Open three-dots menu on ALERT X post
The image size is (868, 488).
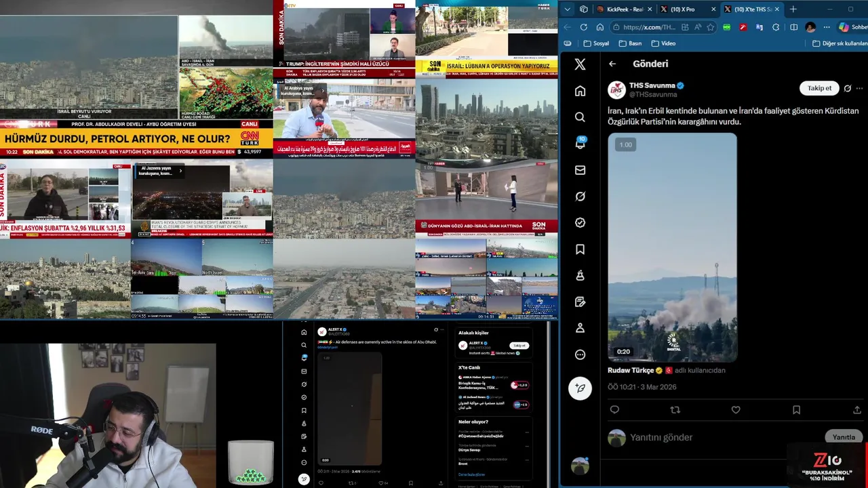(443, 330)
